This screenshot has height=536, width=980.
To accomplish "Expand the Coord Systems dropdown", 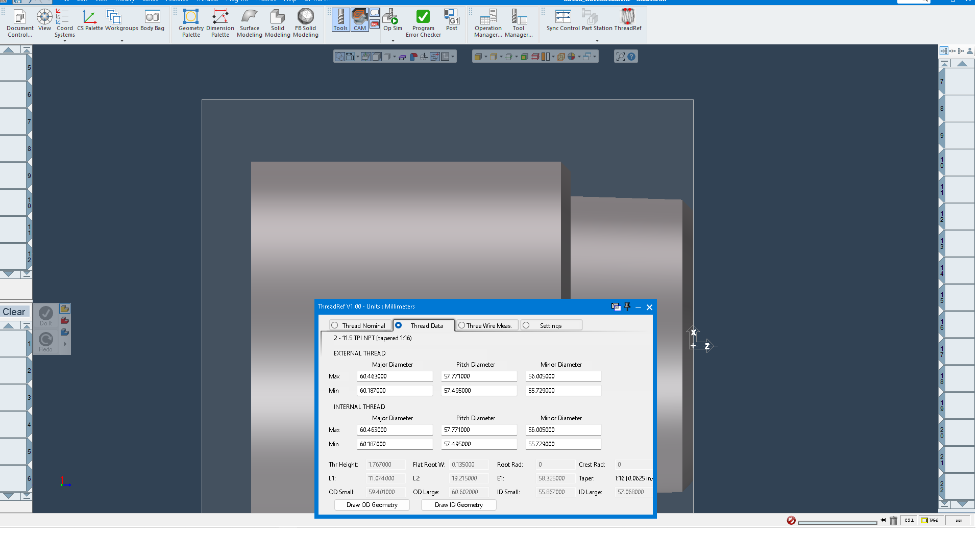I will 65,40.
